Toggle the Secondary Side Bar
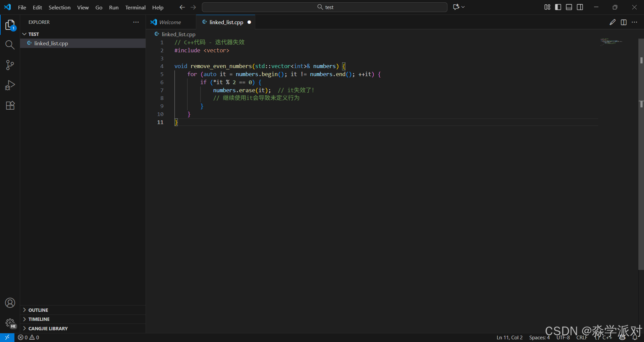The height and width of the screenshot is (342, 644). [x=580, y=7]
